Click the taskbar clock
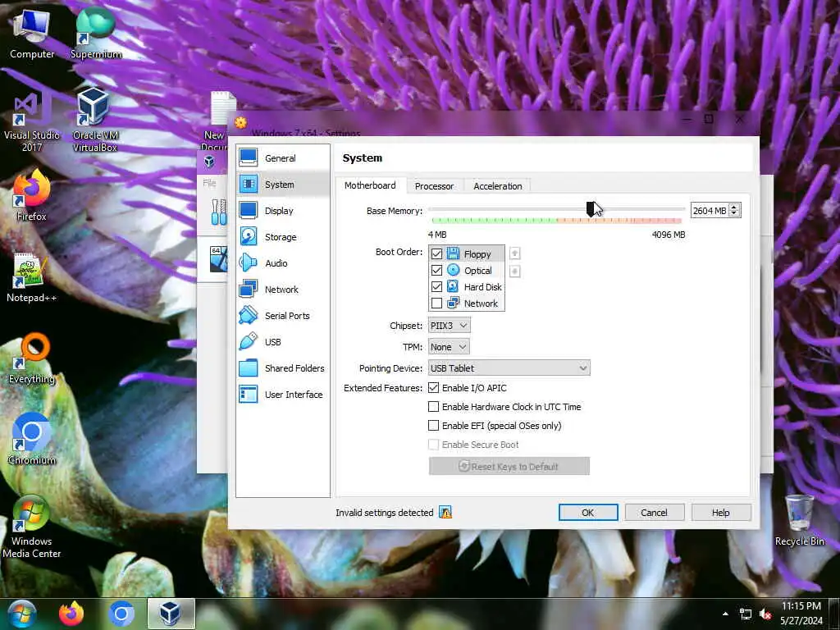This screenshot has width=840, height=630. 801,614
